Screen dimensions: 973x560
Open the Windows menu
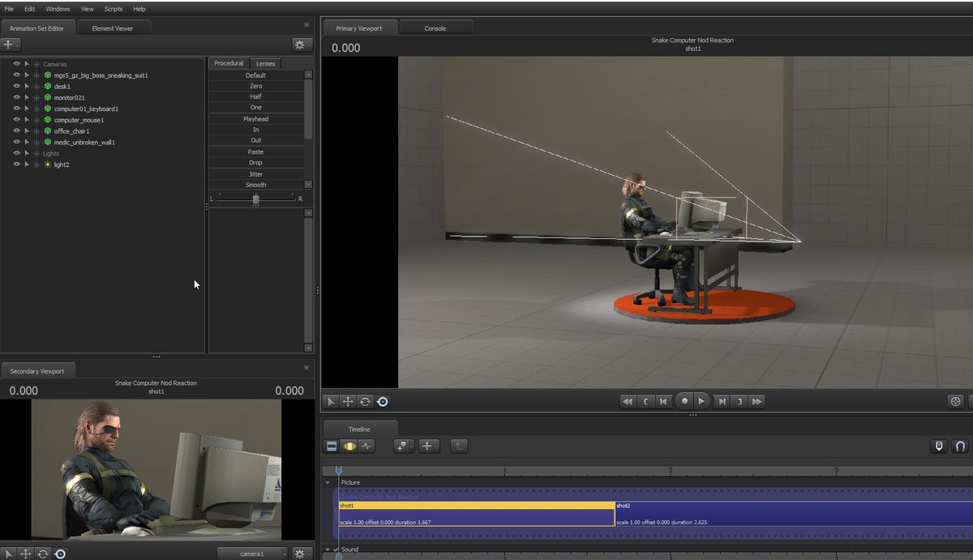pos(58,9)
